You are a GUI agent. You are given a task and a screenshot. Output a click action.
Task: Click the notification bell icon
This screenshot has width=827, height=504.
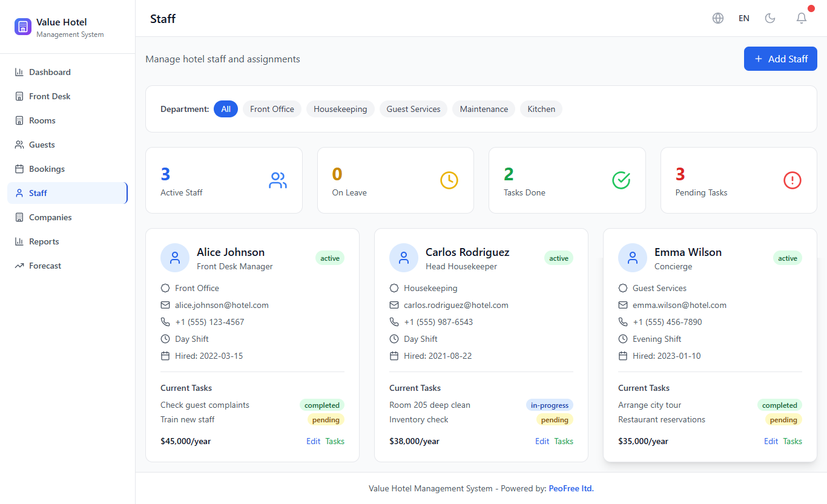(x=801, y=18)
